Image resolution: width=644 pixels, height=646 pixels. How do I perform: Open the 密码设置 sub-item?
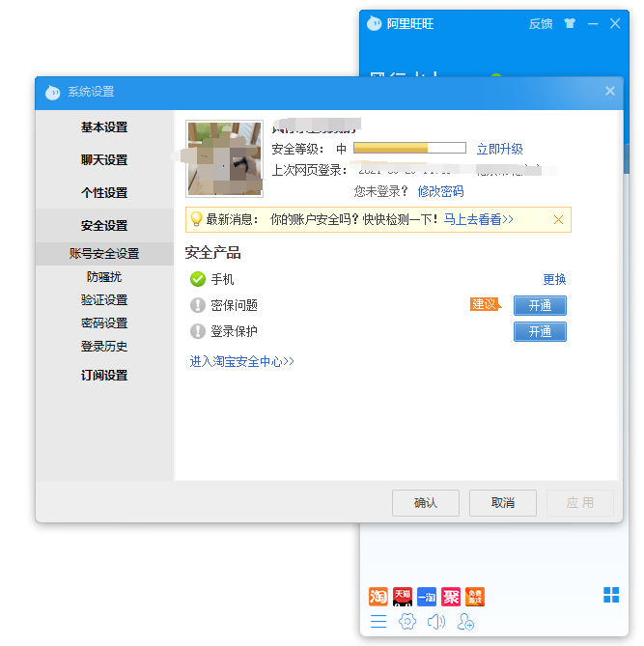pos(104,323)
